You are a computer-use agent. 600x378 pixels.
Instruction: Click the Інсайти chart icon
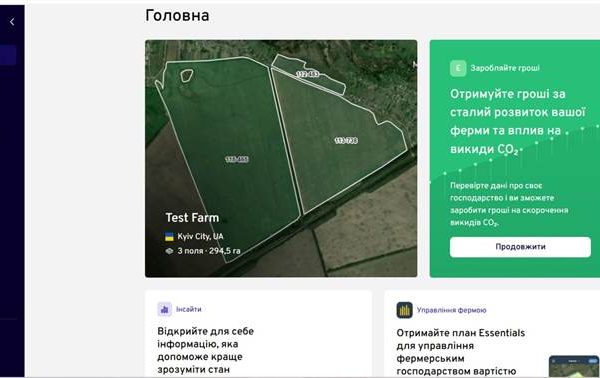click(x=165, y=309)
